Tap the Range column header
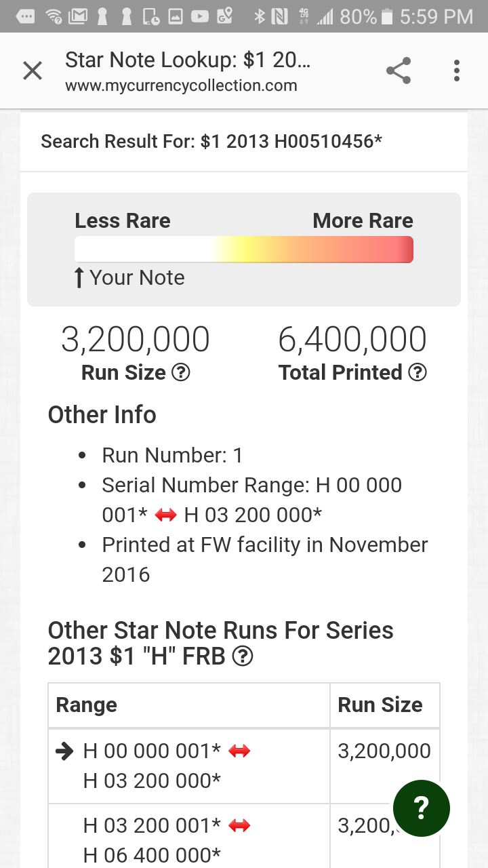 (x=87, y=705)
